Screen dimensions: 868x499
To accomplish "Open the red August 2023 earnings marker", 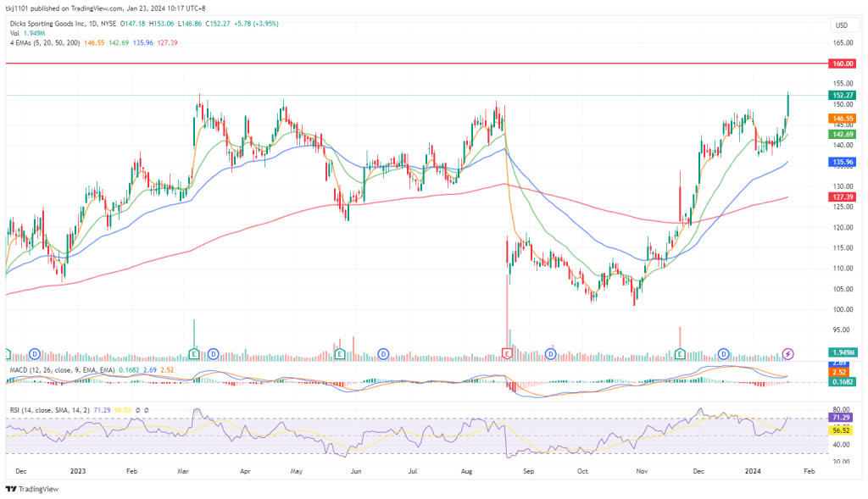I will point(507,353).
